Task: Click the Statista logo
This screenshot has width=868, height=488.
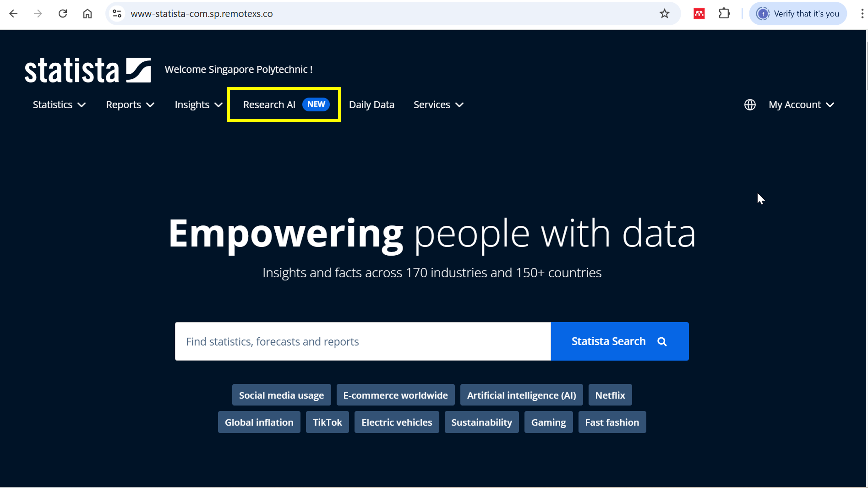Action: pos(88,70)
